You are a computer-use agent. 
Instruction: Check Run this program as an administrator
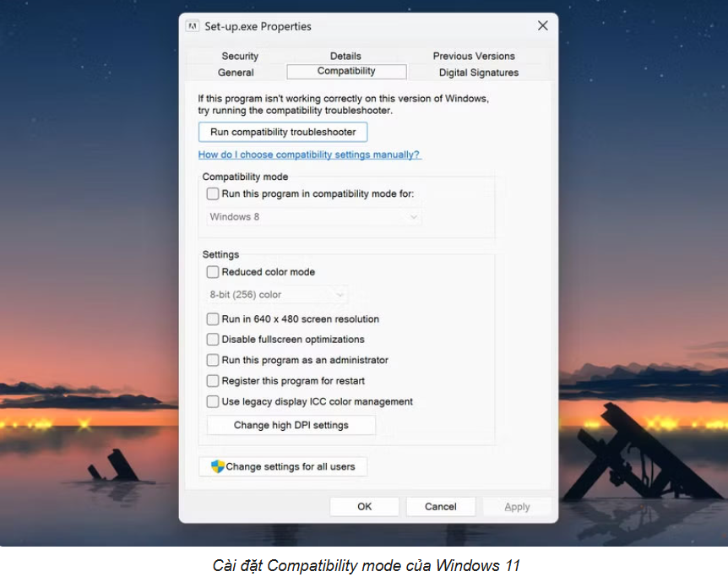coord(213,361)
